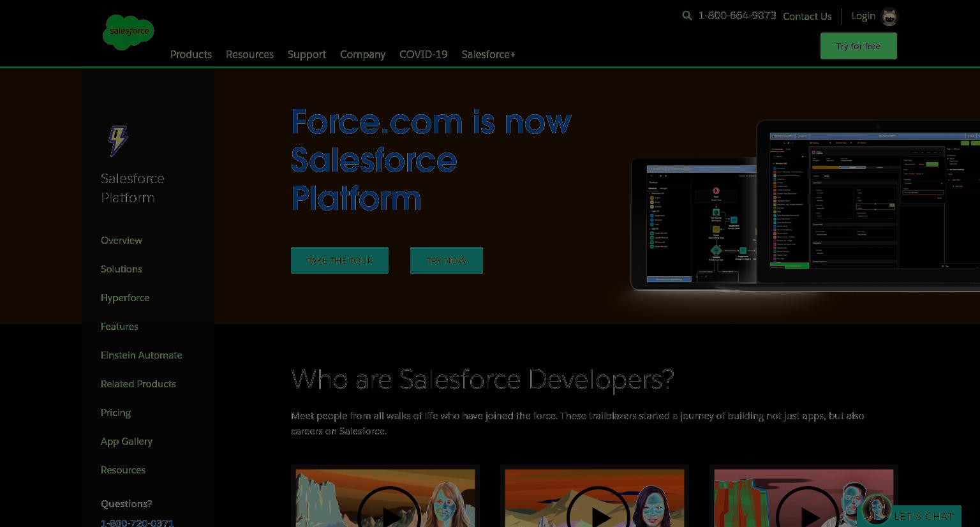Screen dimensions: 980x527
Task: Click the 'Force.com is now Salesforce Platform' headline
Action: click(x=431, y=160)
